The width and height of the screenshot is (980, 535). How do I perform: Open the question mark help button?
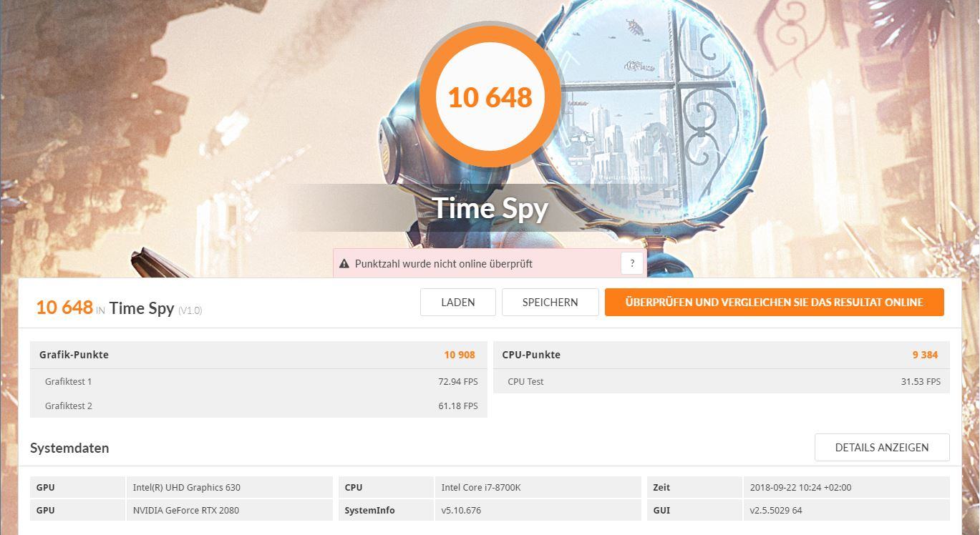click(632, 263)
